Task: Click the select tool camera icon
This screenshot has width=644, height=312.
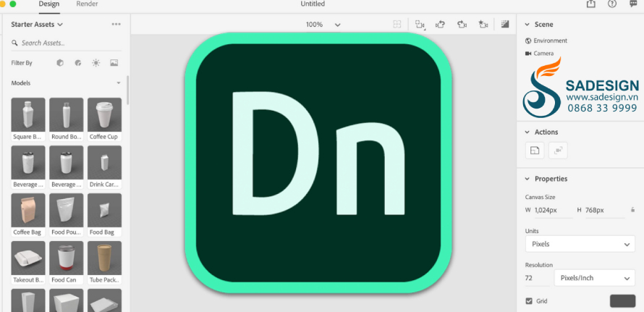Action: (420, 25)
